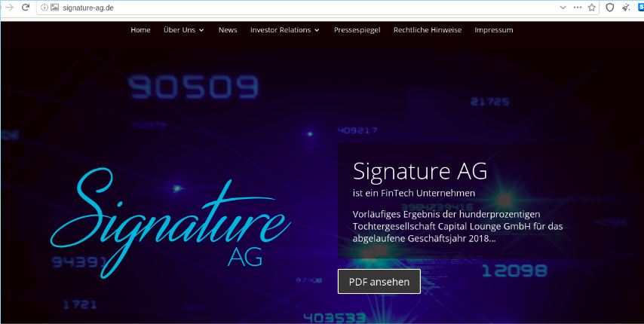Expand the address bar history dropdown arrow

point(563,8)
